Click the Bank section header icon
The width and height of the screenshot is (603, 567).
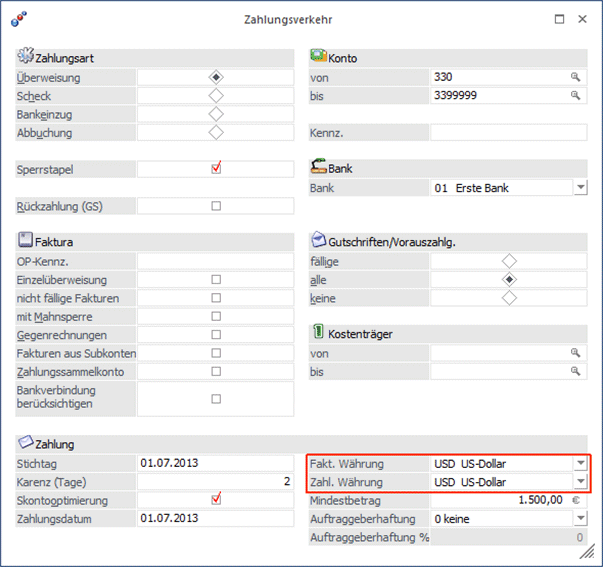(319, 168)
